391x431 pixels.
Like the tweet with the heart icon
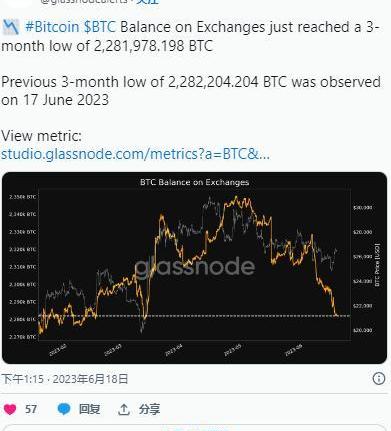[10, 409]
